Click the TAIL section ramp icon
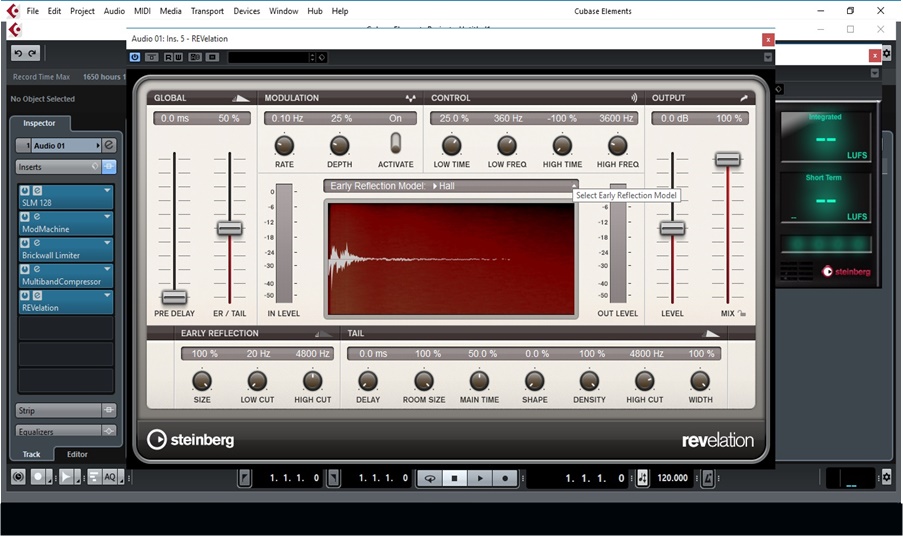Screen dimensions: 903x536 pyautogui.click(x=711, y=333)
